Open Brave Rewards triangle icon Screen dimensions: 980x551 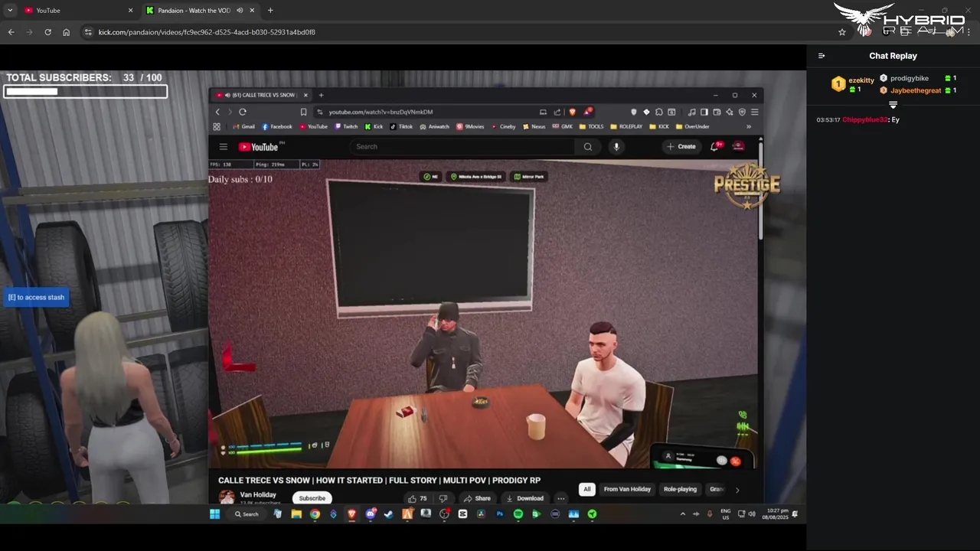pos(588,112)
